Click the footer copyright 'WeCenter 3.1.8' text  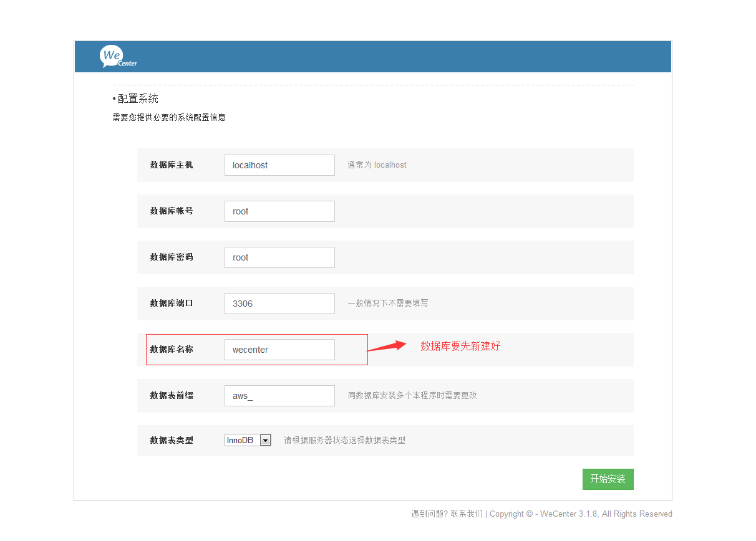(569, 514)
